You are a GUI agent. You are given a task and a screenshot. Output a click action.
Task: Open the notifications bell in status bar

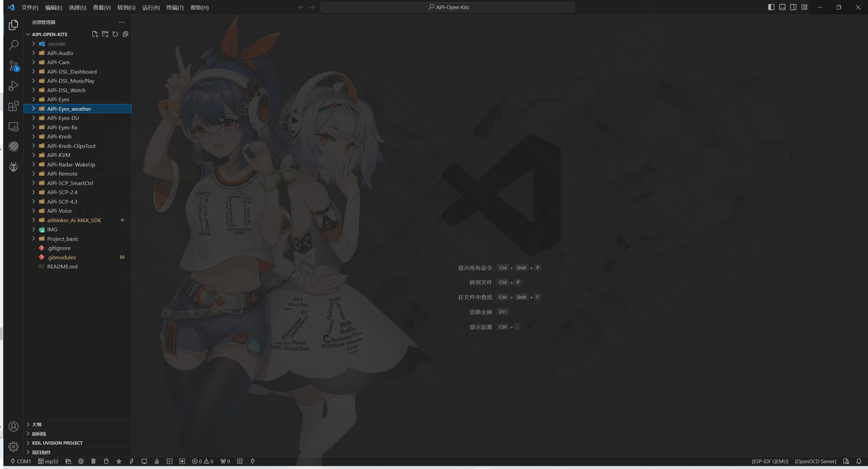859,461
